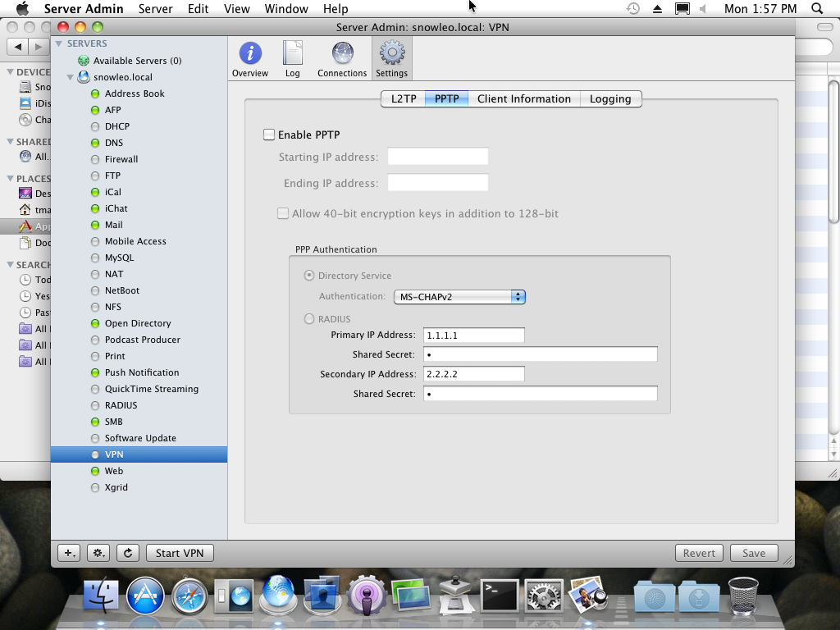Viewport: 840px width, 630px height.
Task: Select the Xgrid service
Action: 116,487
